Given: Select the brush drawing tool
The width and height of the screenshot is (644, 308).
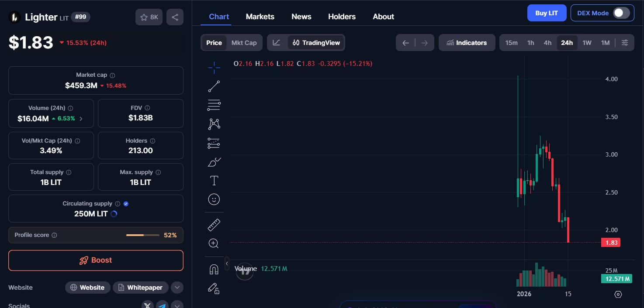Looking at the screenshot, I should 214,162.
